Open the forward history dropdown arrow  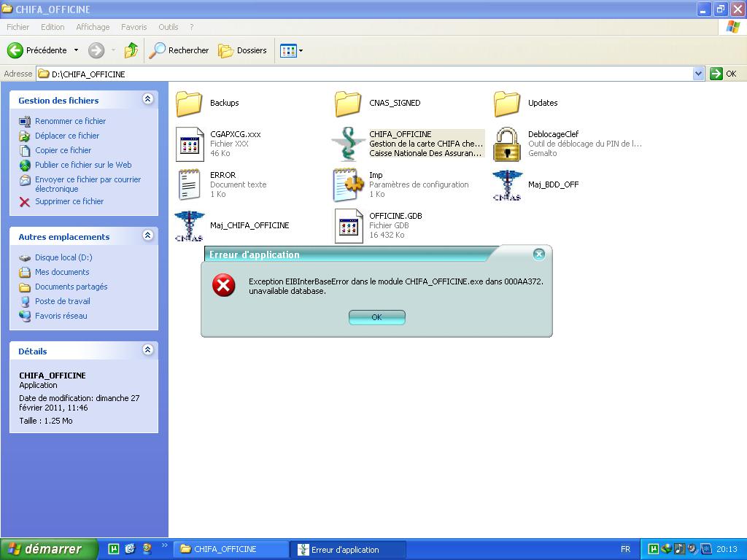point(113,50)
